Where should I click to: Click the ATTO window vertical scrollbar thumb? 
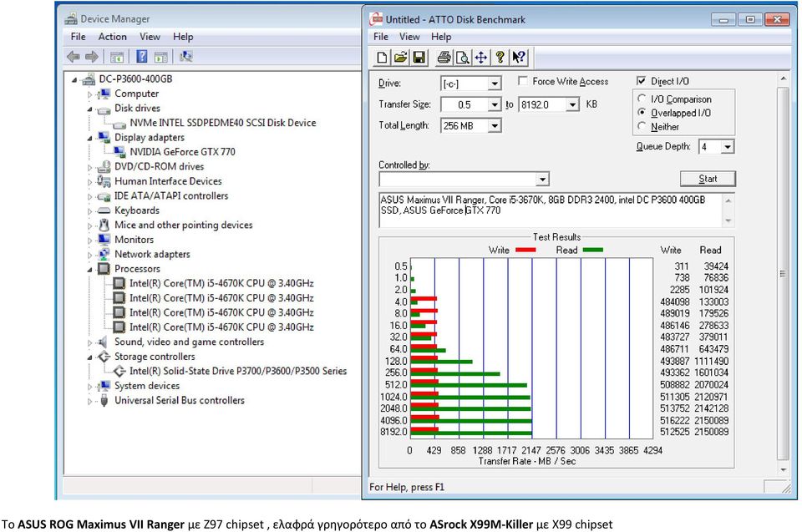coord(783,274)
